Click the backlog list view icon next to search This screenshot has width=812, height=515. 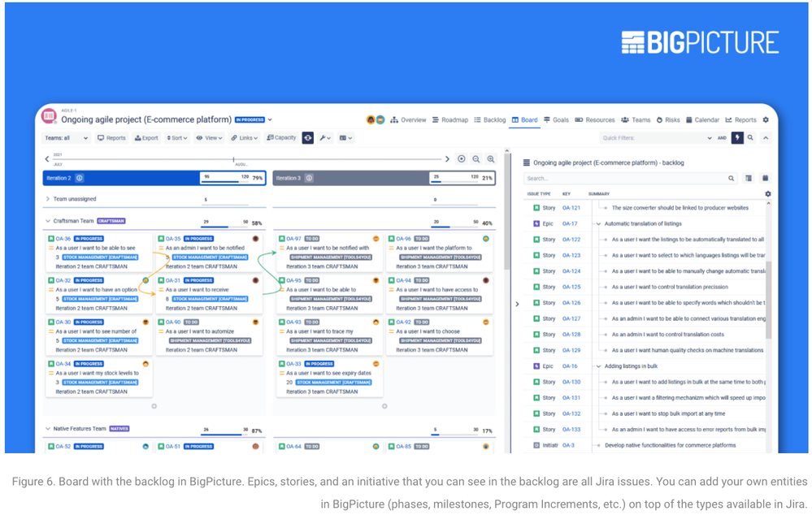(749, 178)
